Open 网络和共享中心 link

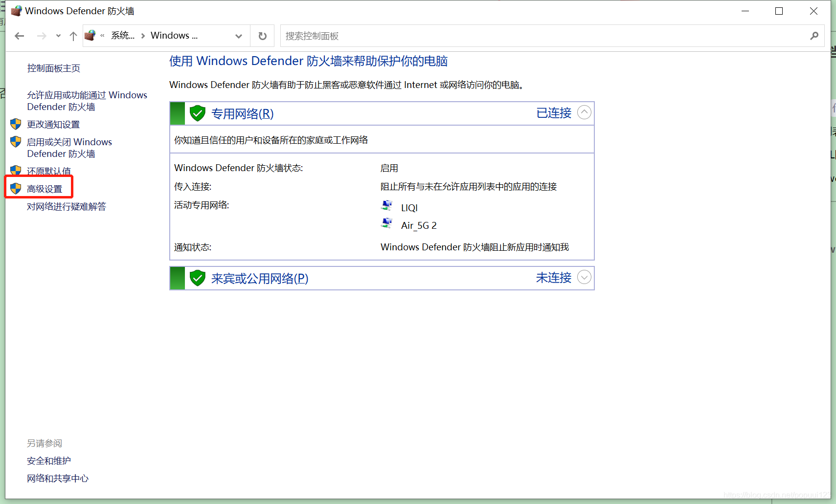[57, 478]
